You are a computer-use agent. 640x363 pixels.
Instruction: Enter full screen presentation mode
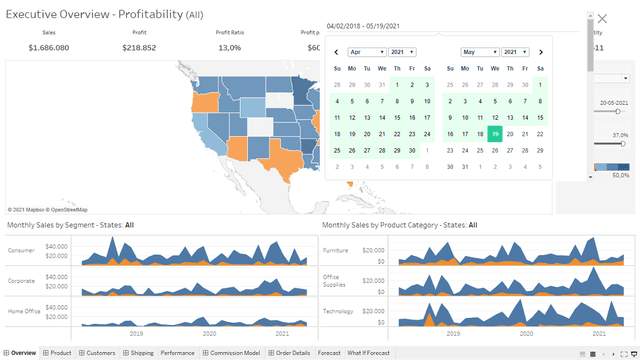(624, 354)
